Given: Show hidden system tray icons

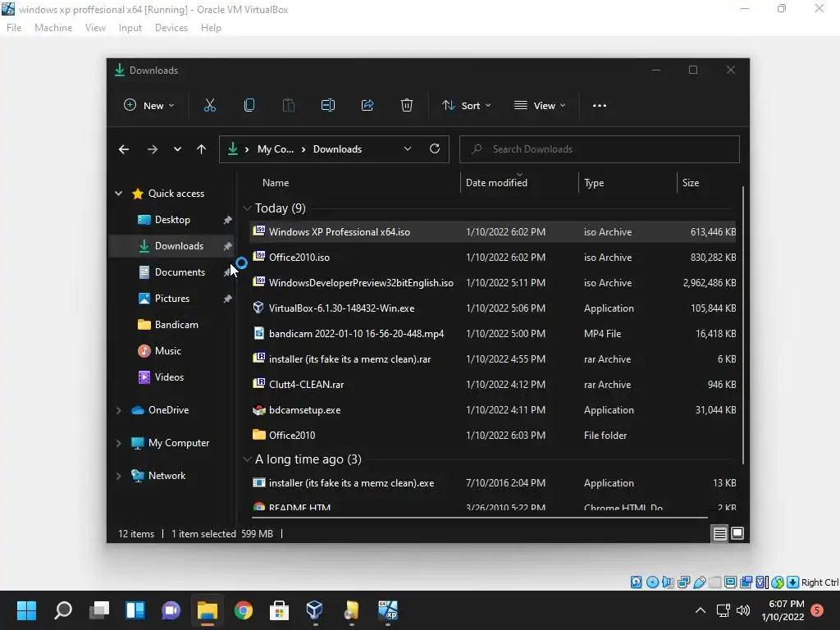Looking at the screenshot, I should click(701, 610).
